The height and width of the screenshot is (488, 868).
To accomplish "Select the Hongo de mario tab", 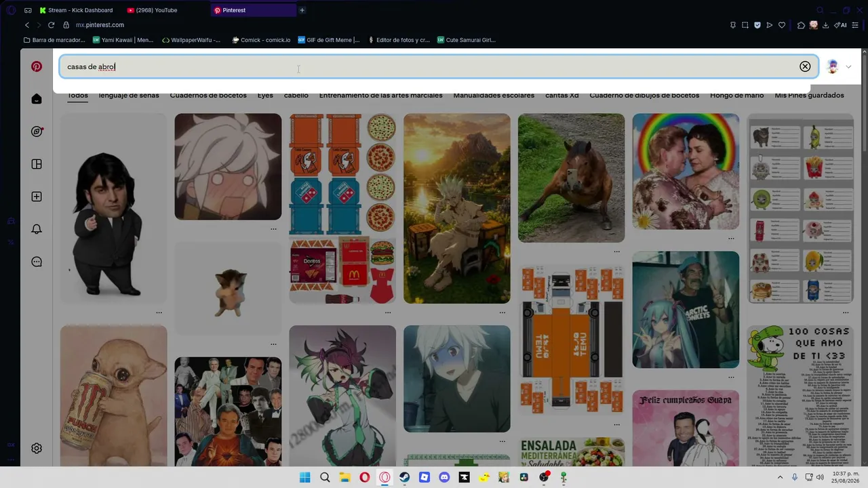I will pyautogui.click(x=737, y=96).
